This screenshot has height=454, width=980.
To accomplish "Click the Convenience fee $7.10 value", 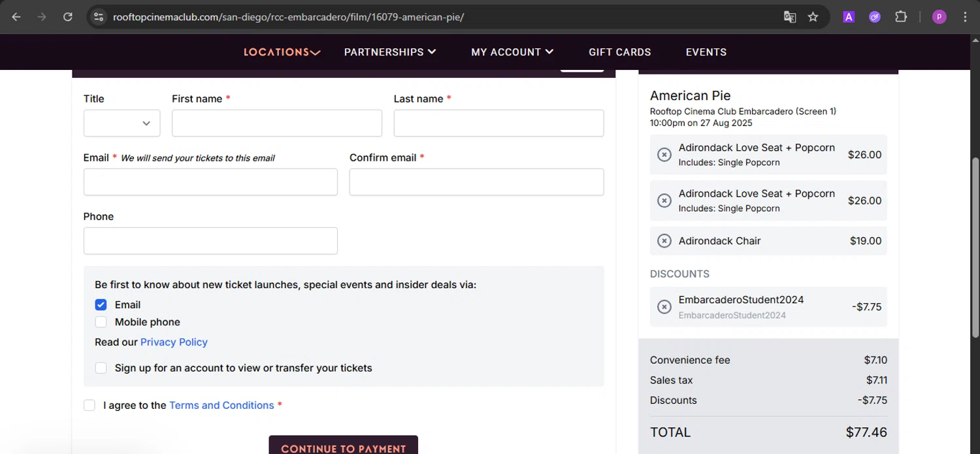I will 875,360.
